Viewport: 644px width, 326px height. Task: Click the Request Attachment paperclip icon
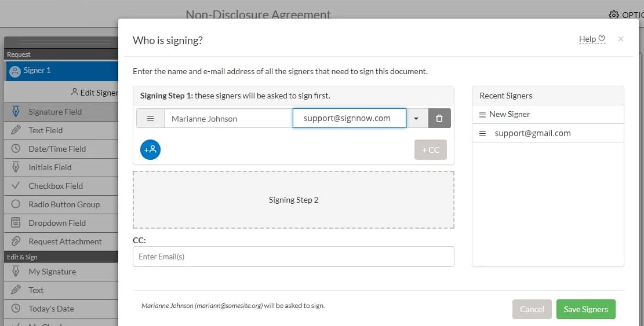pyautogui.click(x=16, y=241)
